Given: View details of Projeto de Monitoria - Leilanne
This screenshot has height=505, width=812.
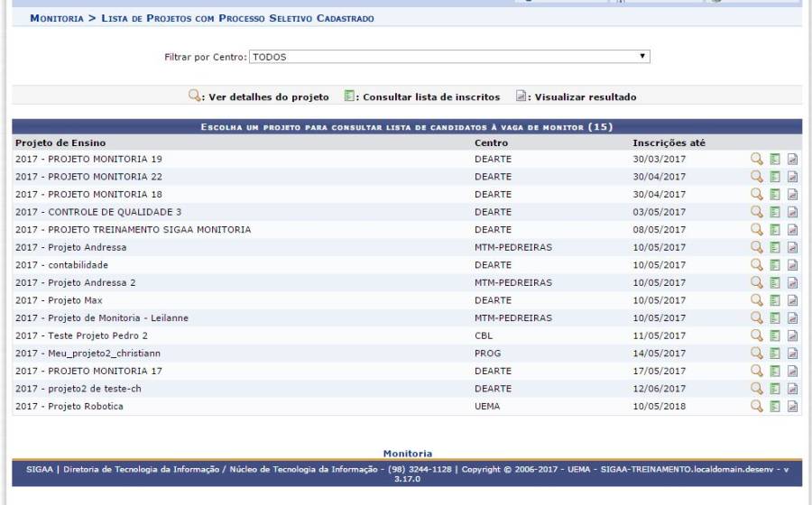Looking at the screenshot, I should click(x=756, y=317).
